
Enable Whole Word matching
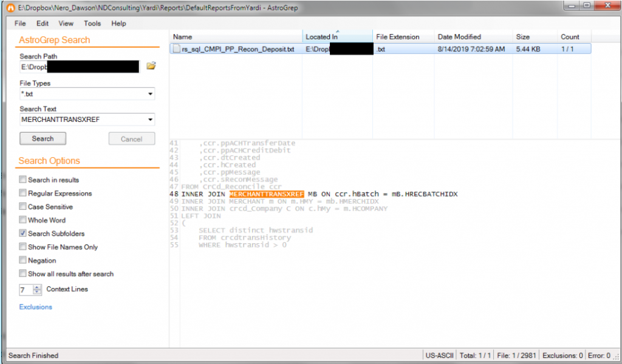click(x=22, y=220)
